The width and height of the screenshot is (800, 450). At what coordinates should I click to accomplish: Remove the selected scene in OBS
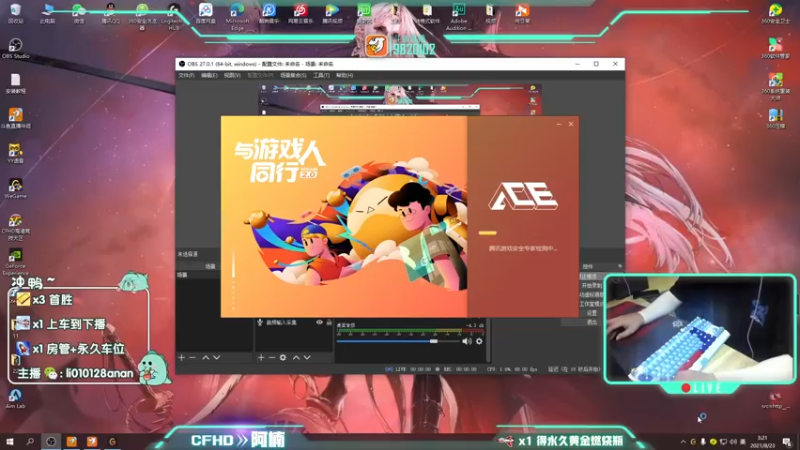pos(192,358)
